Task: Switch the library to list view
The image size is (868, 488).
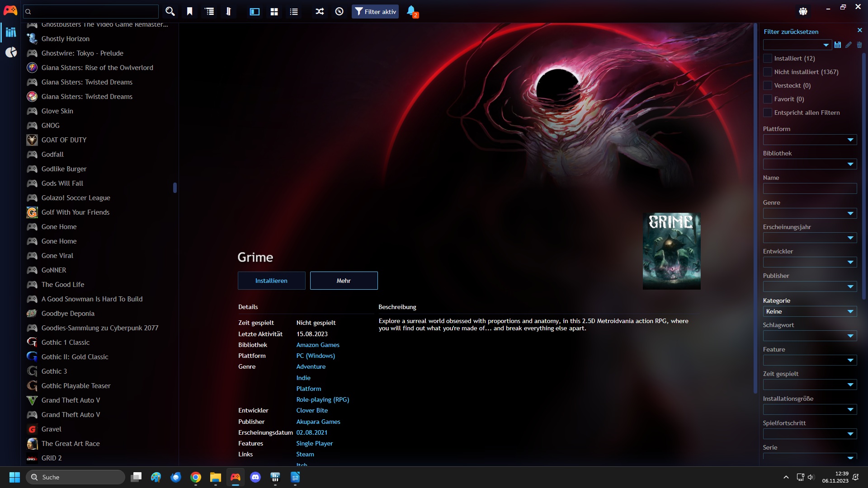Action: point(294,11)
